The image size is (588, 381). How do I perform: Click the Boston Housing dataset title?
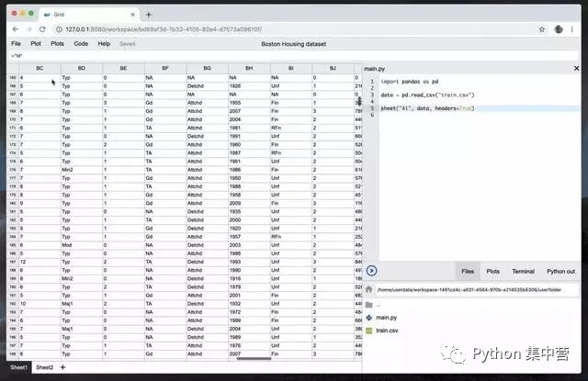(293, 44)
